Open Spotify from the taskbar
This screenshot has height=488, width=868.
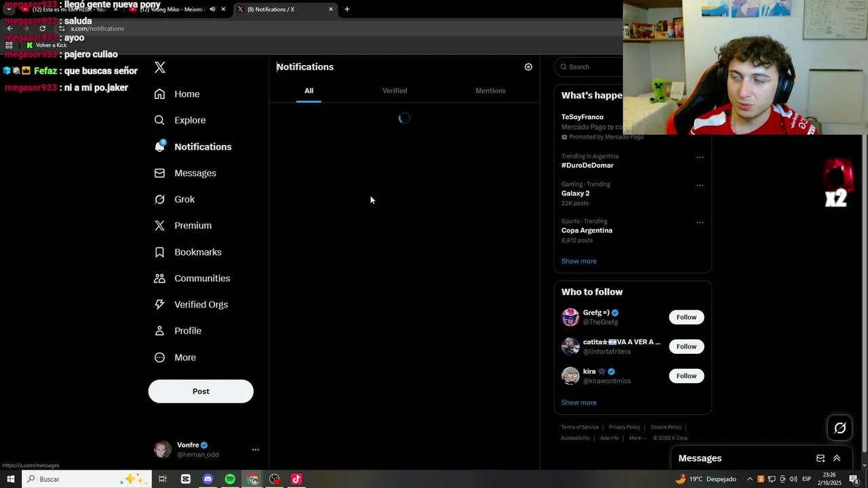tap(230, 479)
